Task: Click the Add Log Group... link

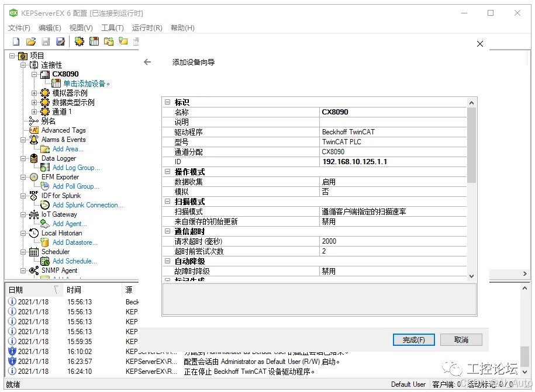Action: 76,168
